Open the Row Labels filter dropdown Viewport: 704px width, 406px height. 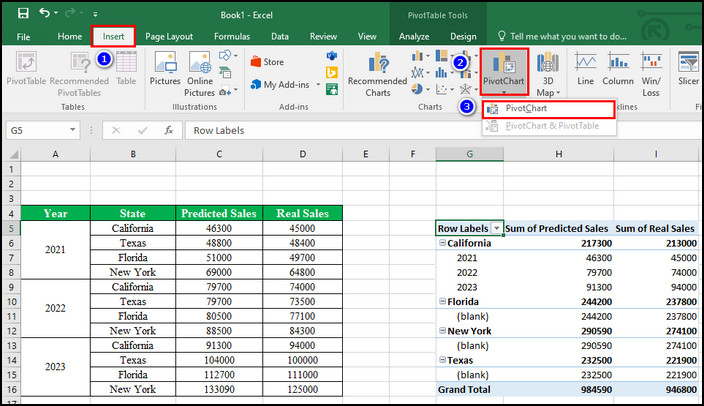click(x=497, y=228)
